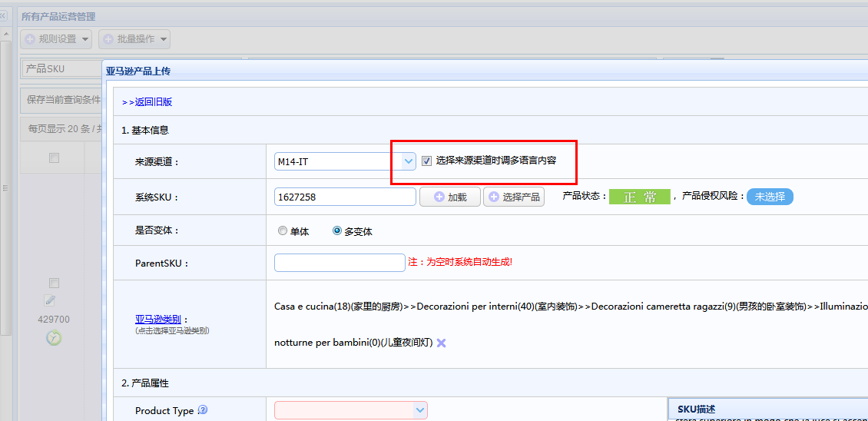Uncheck 选择来源渠道时调多语言内容 checkbox
868x421 pixels.
click(x=426, y=161)
